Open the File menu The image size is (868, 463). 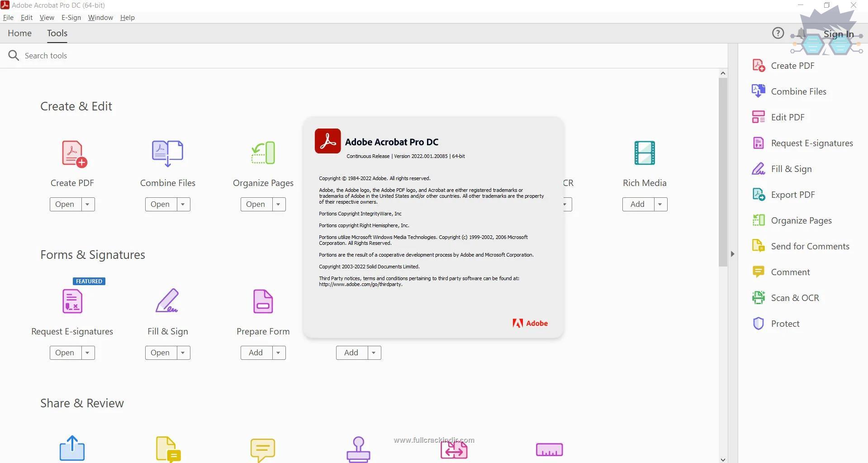coord(8,17)
